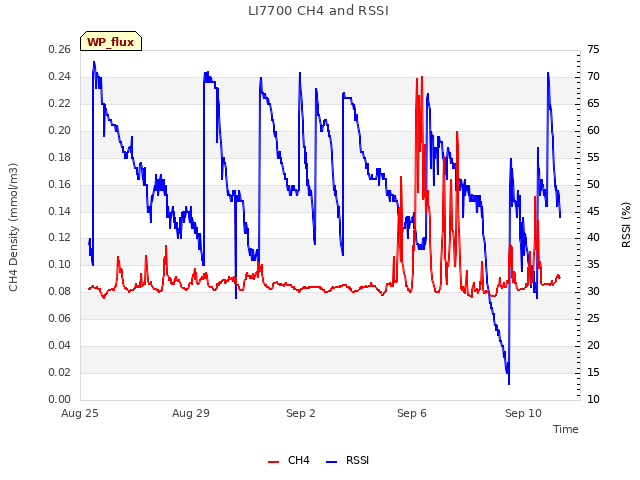Image resolution: width=640 pixels, height=480 pixels.
Task: Click the Time axis label
Action: point(565,429)
